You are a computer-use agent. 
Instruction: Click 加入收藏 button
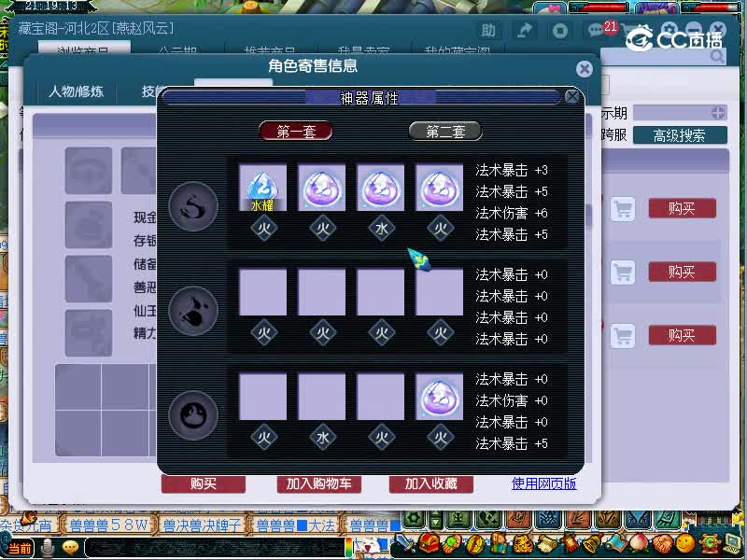(430, 483)
